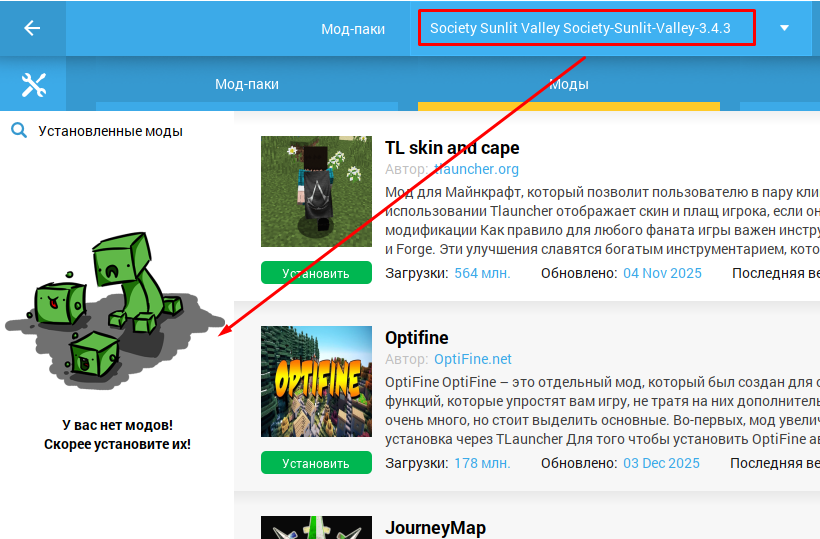Screen dimensions: 820x539
Task: Open the wrench and screwdriver tools icon
Action: 33,84
